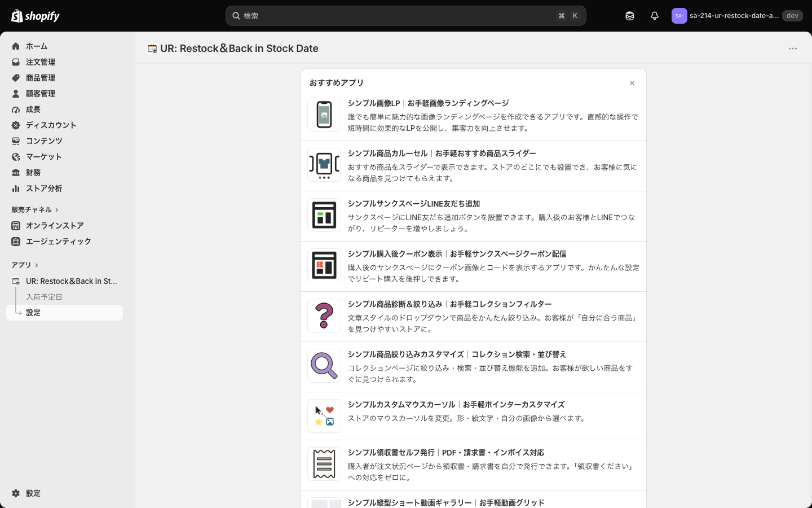The height and width of the screenshot is (508, 812).
Task: Open 注文管理 in the sidebar
Action: pyautogui.click(x=64, y=62)
